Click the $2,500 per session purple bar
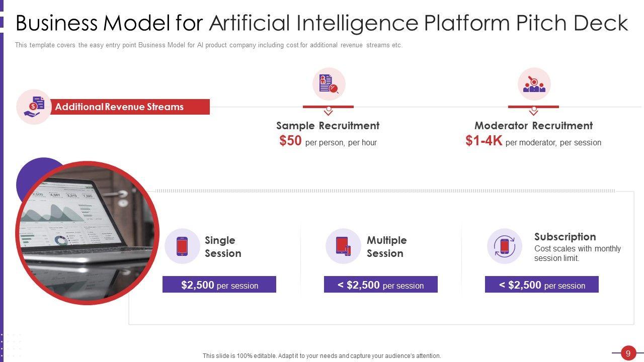Viewport: 644px width, 362px height. coord(219,285)
